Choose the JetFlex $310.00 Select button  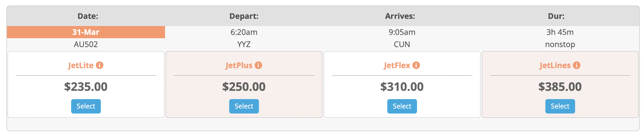[402, 106]
